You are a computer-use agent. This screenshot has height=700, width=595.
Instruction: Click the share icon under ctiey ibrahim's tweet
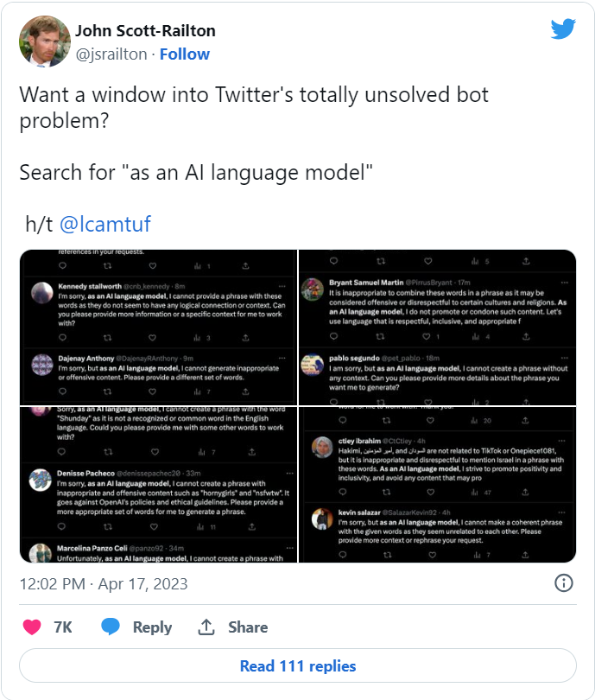pyautogui.click(x=526, y=491)
